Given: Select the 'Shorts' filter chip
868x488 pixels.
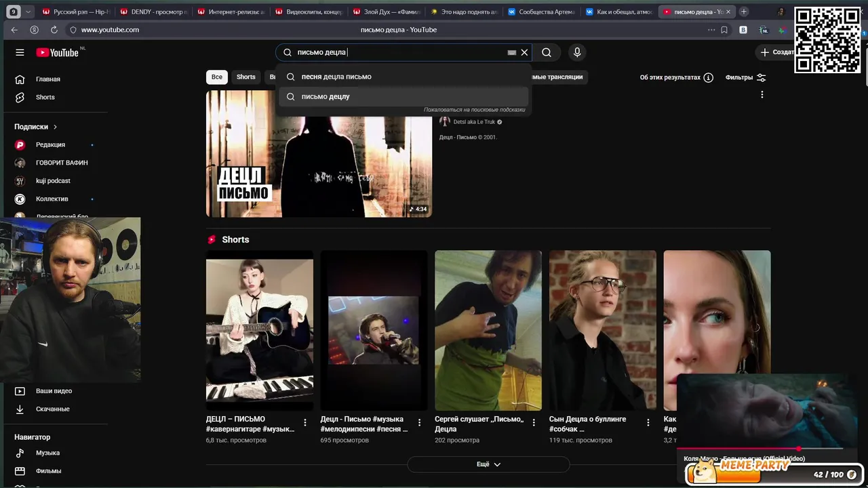Looking at the screenshot, I should click(246, 77).
